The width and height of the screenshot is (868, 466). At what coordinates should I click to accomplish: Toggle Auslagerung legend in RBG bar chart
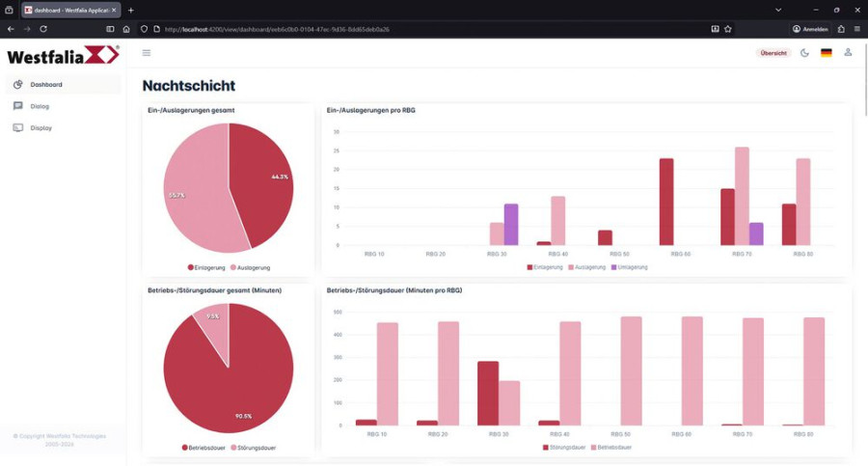tap(586, 267)
